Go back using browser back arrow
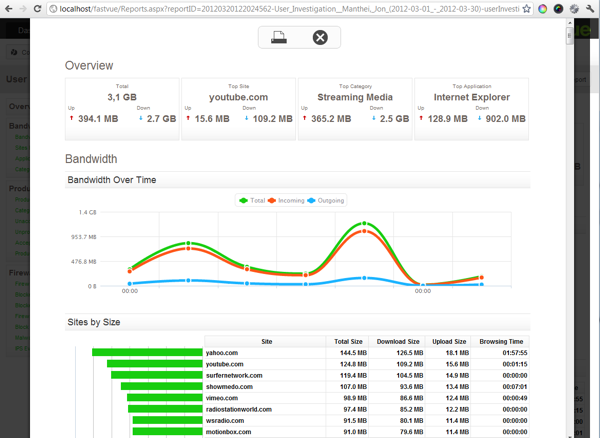Viewport: 600px width, 438px height. tap(8, 8)
